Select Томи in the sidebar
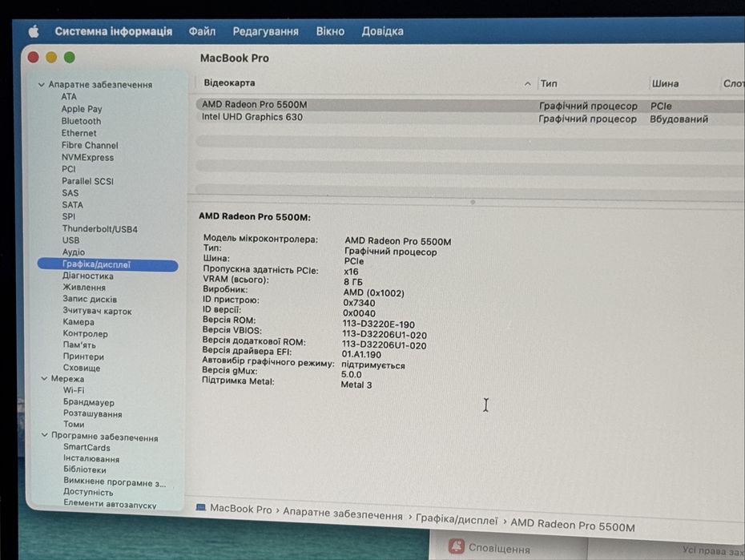Image resolution: width=745 pixels, height=560 pixels. click(74, 424)
